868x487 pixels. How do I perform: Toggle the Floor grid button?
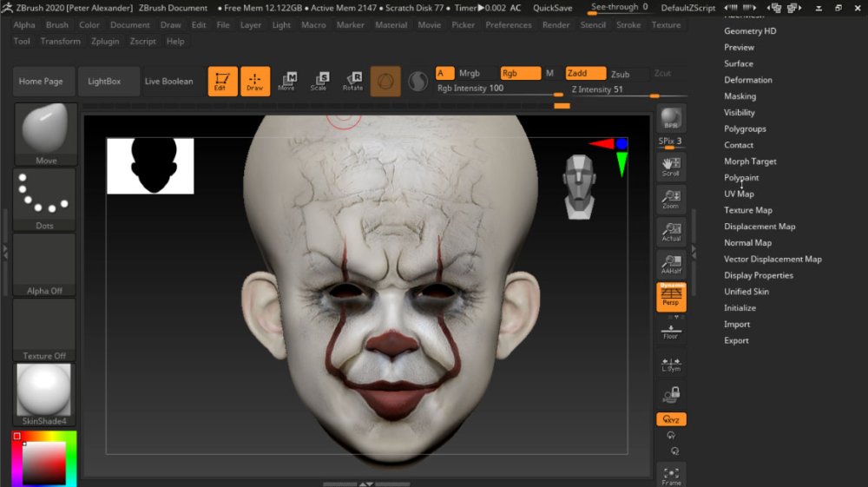tap(671, 332)
